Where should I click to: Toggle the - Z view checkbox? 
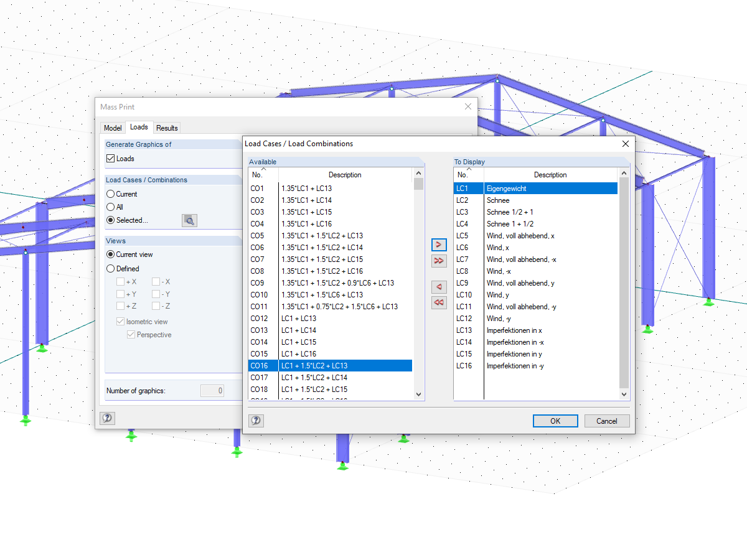156,306
